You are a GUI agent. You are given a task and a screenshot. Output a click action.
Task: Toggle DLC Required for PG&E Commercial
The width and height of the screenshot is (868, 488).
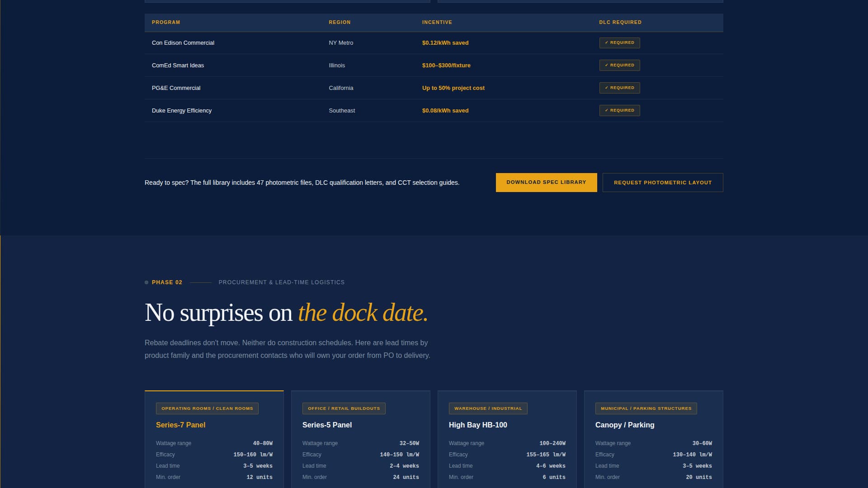click(619, 88)
